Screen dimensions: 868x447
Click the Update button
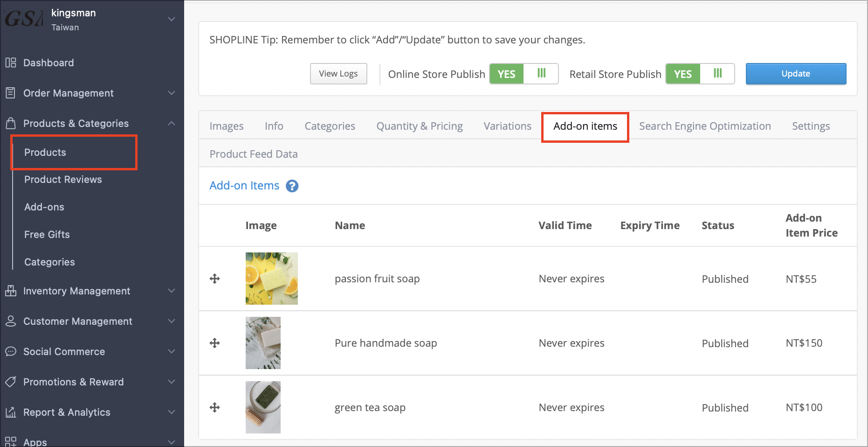[x=796, y=74]
